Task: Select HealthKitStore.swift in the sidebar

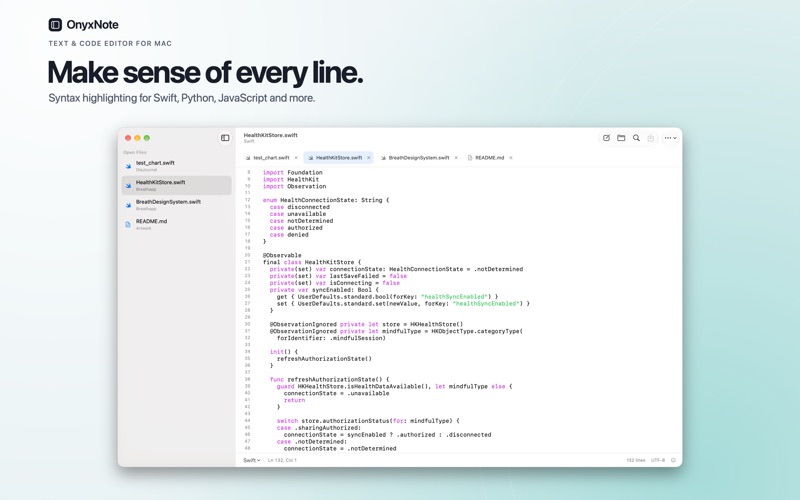Action: [177, 185]
